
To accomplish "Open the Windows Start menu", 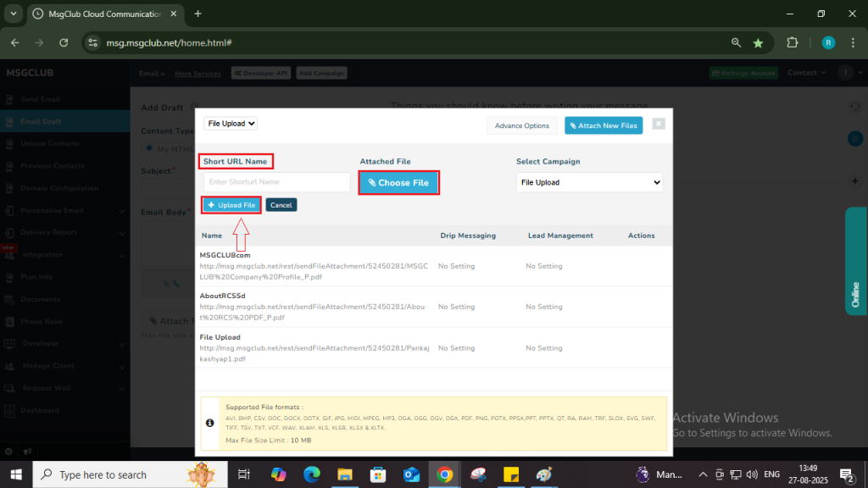I will coord(16,474).
